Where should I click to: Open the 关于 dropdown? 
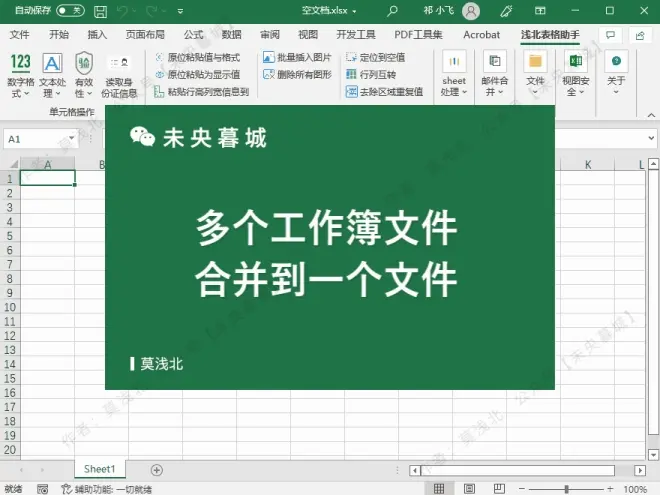tap(616, 73)
